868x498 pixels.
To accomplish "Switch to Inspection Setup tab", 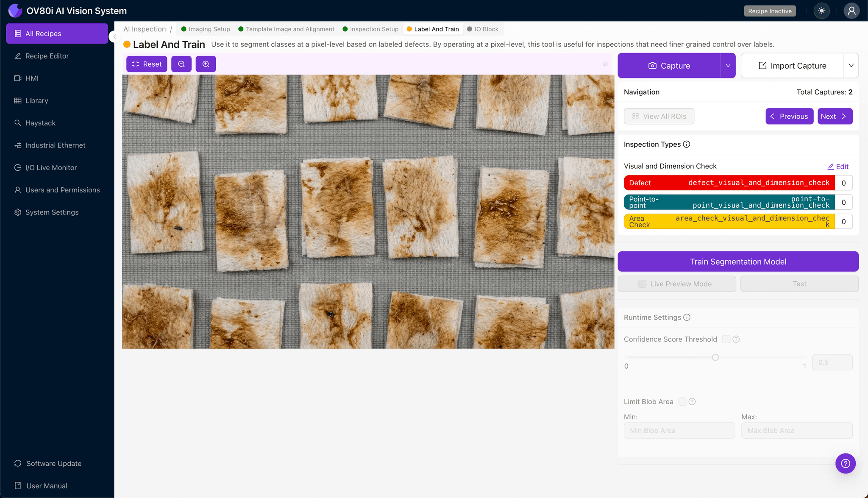I will tap(370, 29).
